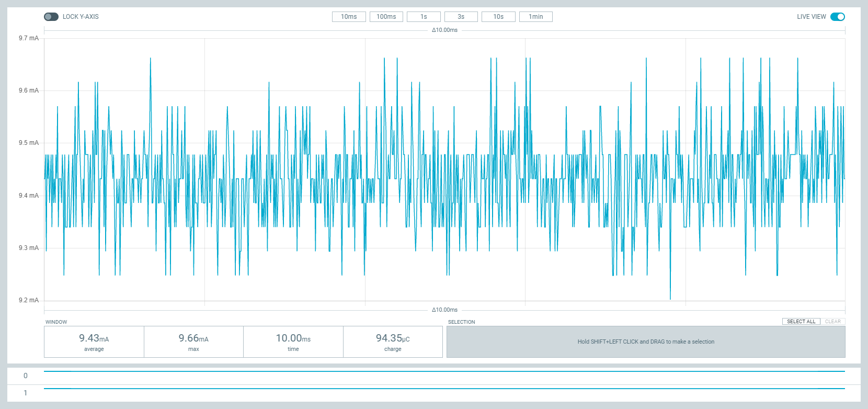The height and width of the screenshot is (409, 868).
Task: Click the 9.7 mA axis label
Action: pyautogui.click(x=29, y=38)
